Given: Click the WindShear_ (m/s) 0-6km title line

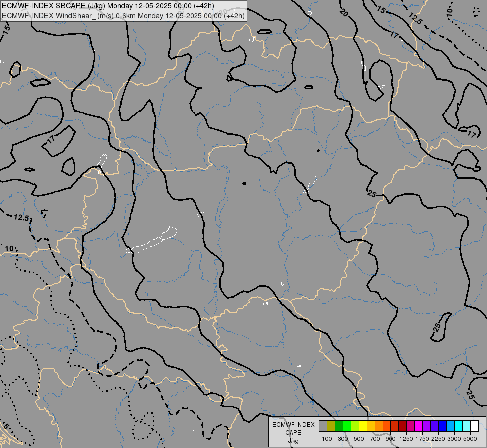Looking at the screenshot, I should pyautogui.click(x=123, y=15).
